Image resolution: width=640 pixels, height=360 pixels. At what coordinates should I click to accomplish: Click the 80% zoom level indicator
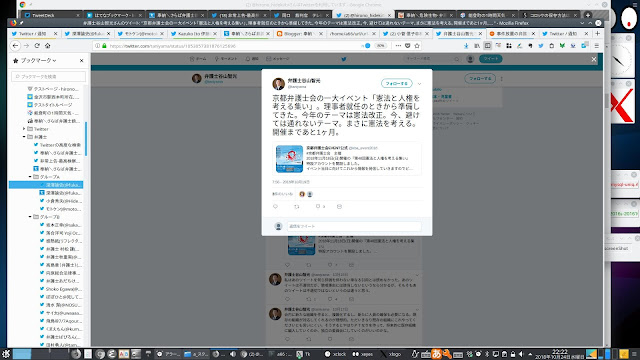[x=381, y=46]
